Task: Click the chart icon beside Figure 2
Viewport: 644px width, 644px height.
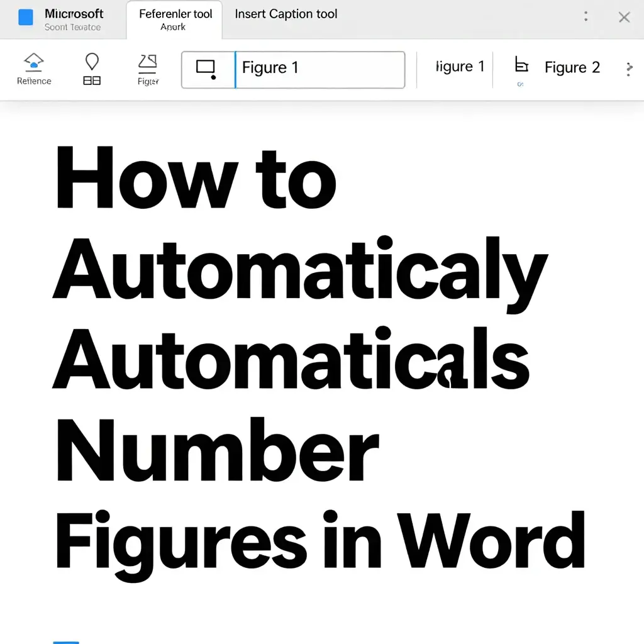Action: click(x=521, y=65)
